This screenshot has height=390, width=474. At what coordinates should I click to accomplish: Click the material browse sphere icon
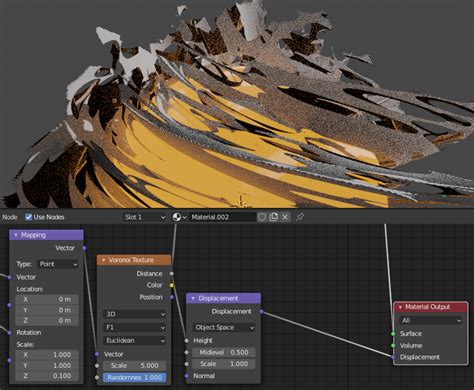point(177,217)
